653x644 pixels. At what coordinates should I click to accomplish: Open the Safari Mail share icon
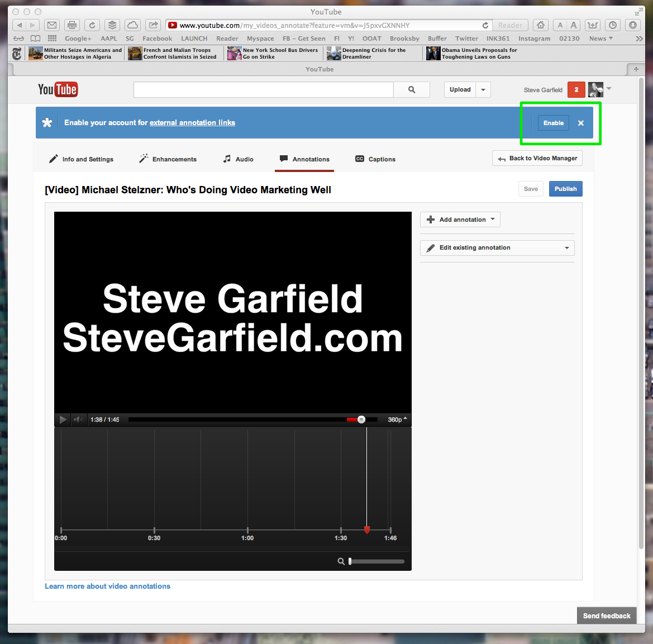click(52, 25)
